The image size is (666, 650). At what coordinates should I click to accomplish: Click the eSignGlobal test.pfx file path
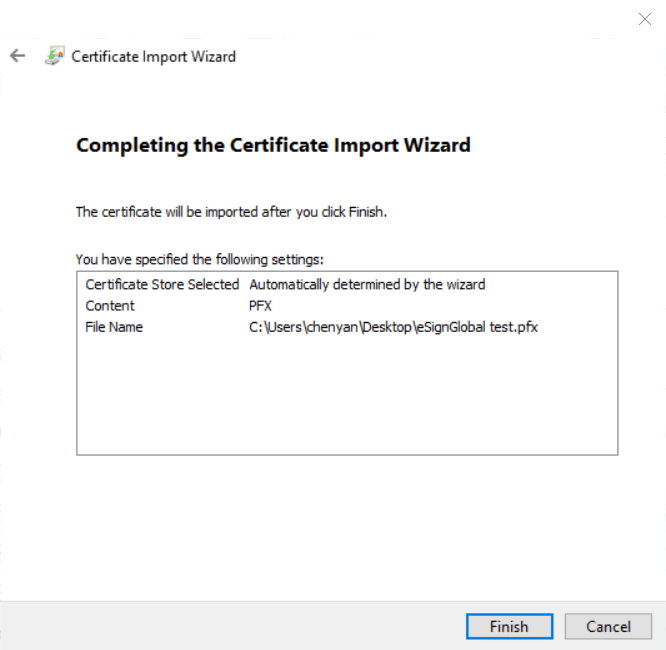click(393, 327)
